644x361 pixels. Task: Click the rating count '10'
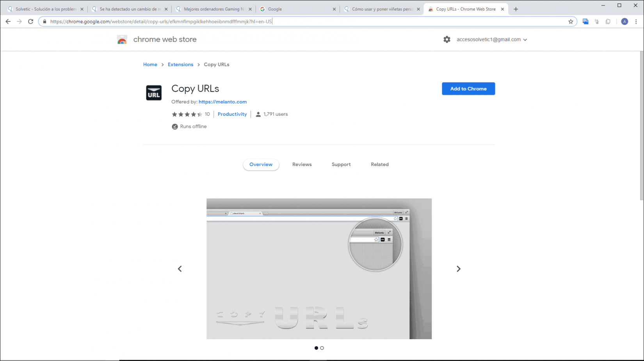tap(207, 114)
